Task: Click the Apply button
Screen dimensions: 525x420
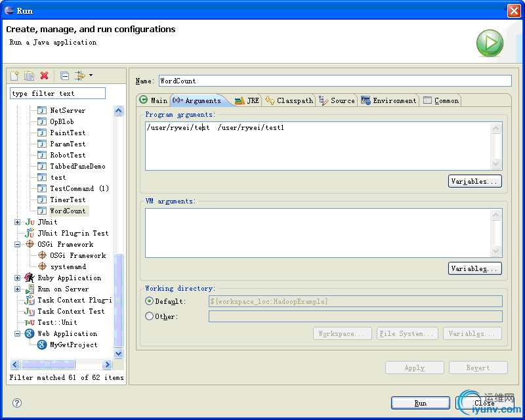Action: 415,367
